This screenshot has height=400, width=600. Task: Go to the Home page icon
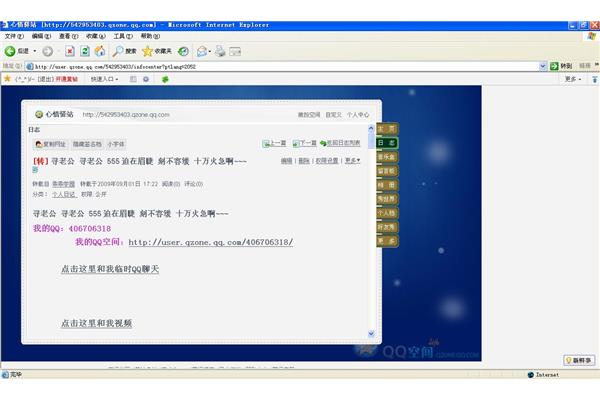click(100, 51)
